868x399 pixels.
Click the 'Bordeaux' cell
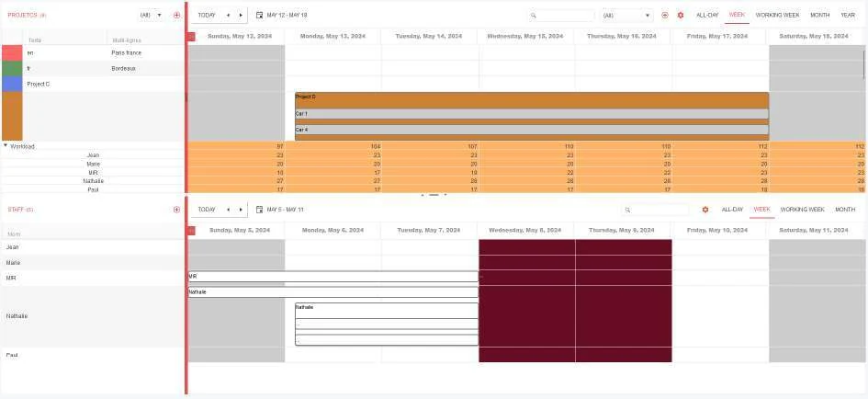(123, 69)
